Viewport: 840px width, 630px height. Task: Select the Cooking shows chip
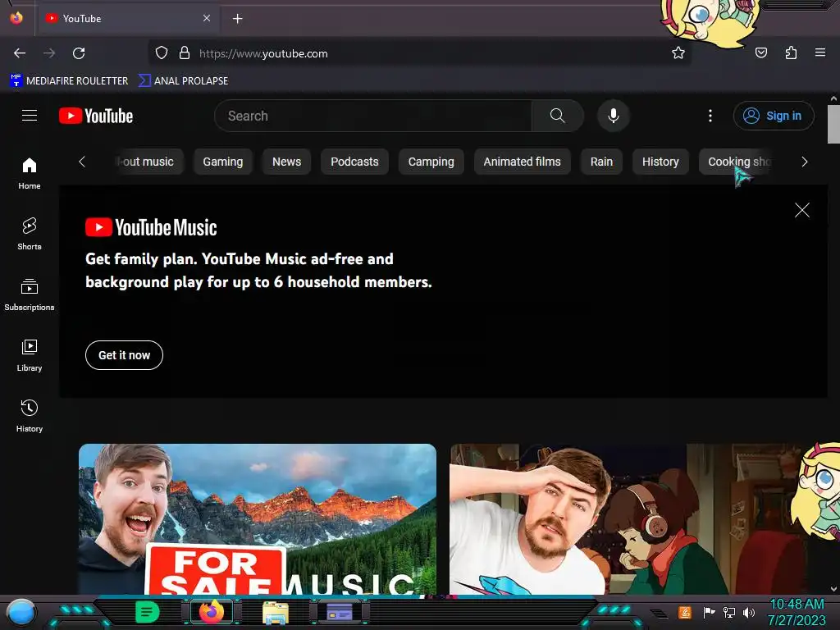[x=737, y=162]
